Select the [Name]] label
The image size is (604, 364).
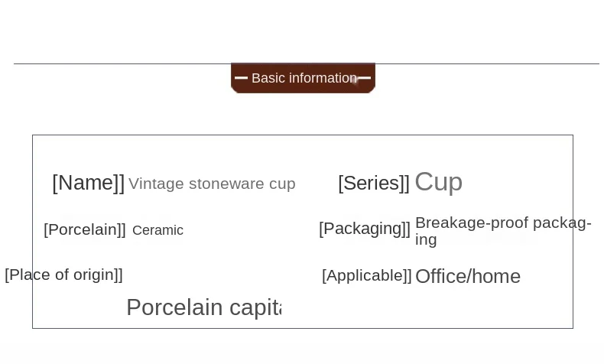click(x=88, y=183)
